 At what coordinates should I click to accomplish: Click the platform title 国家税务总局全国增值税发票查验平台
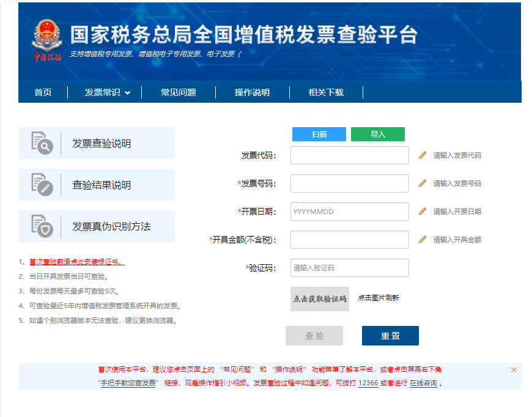(243, 35)
